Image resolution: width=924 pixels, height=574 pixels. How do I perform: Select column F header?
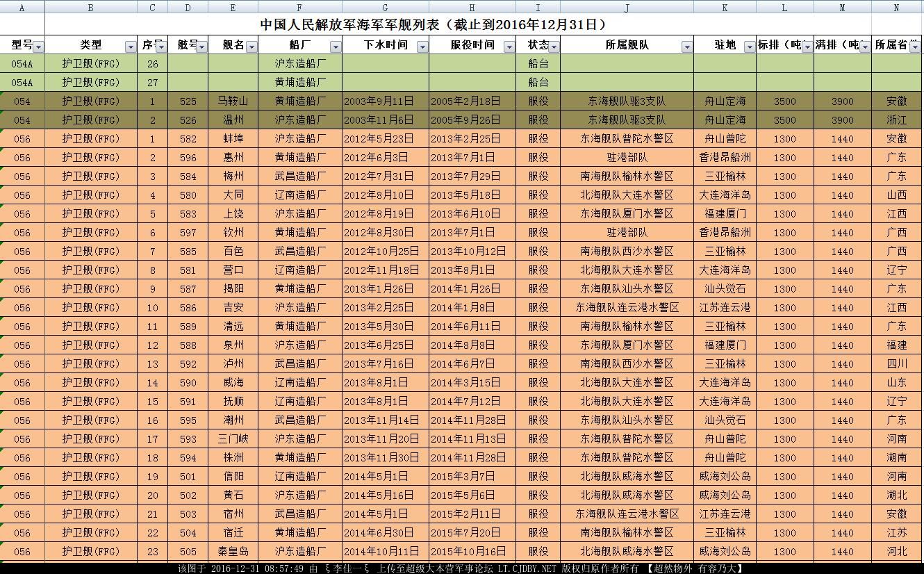click(x=300, y=7)
